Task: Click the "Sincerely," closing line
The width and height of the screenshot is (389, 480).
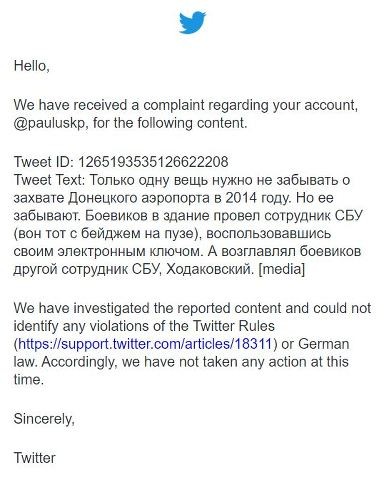Action: click(44, 419)
